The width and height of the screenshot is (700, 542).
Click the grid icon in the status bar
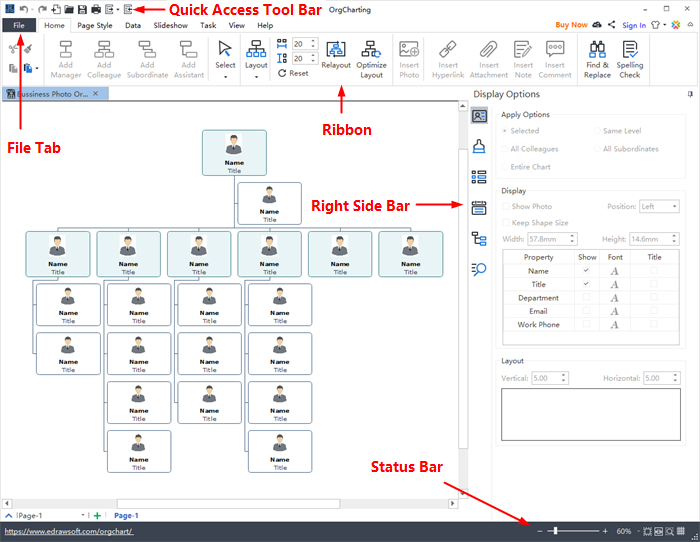coord(680,531)
